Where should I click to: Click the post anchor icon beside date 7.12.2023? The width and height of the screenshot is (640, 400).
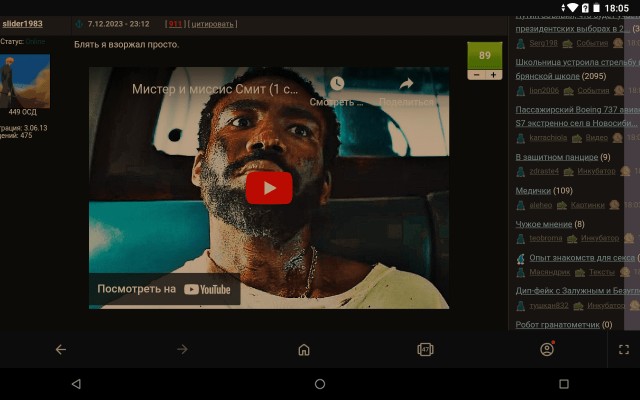[x=79, y=24]
